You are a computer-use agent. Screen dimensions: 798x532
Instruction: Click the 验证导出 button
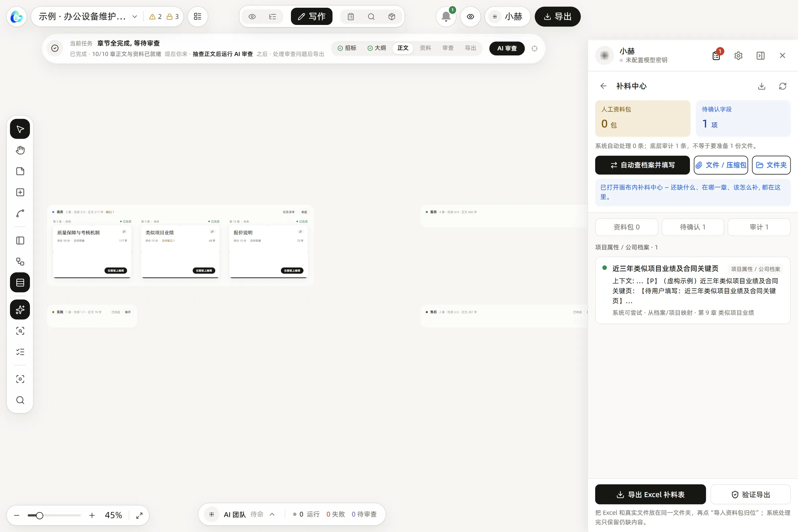750,494
